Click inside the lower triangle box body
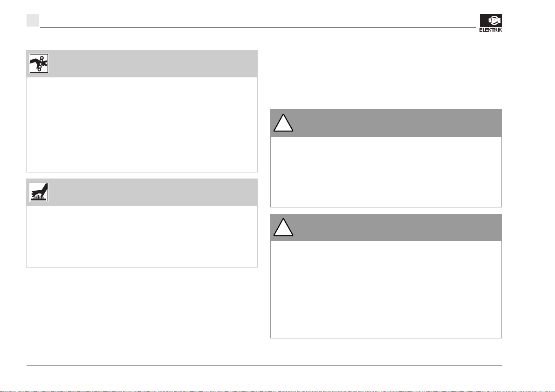Screen dimensions: 555x392 [x=386, y=289]
